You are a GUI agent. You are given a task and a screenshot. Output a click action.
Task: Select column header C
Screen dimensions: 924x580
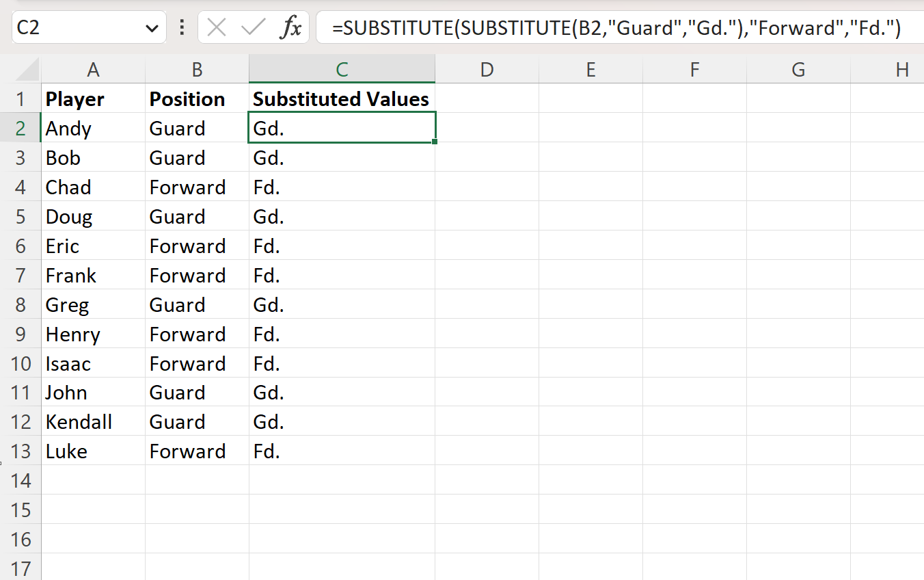tap(342, 69)
